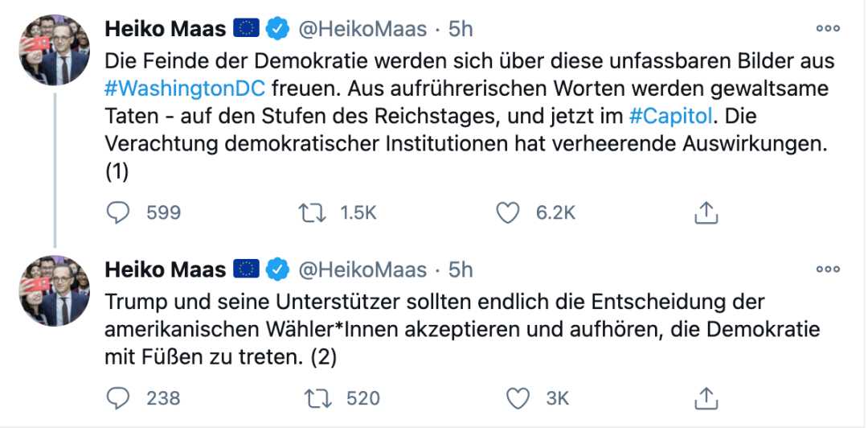Screen dimensions: 868x428
Task: Click Heiko Maas avatar on first tweet
Action: [x=54, y=50]
